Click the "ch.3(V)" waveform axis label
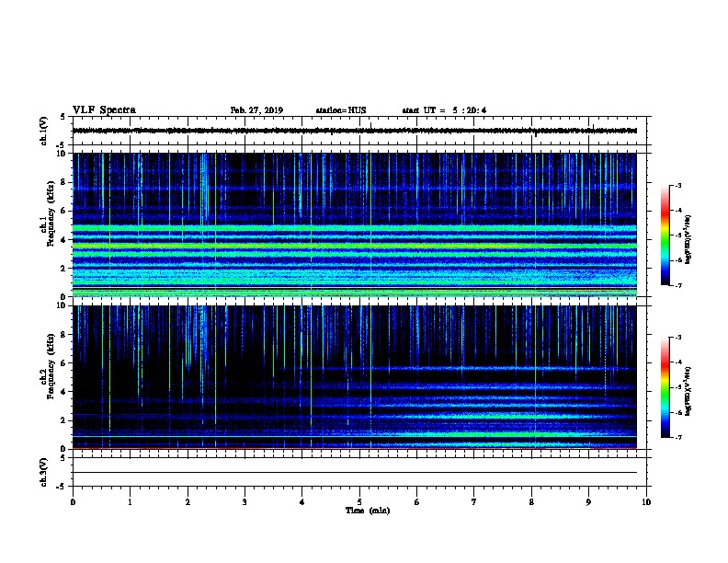This screenshot has width=728, height=563. (x=44, y=472)
